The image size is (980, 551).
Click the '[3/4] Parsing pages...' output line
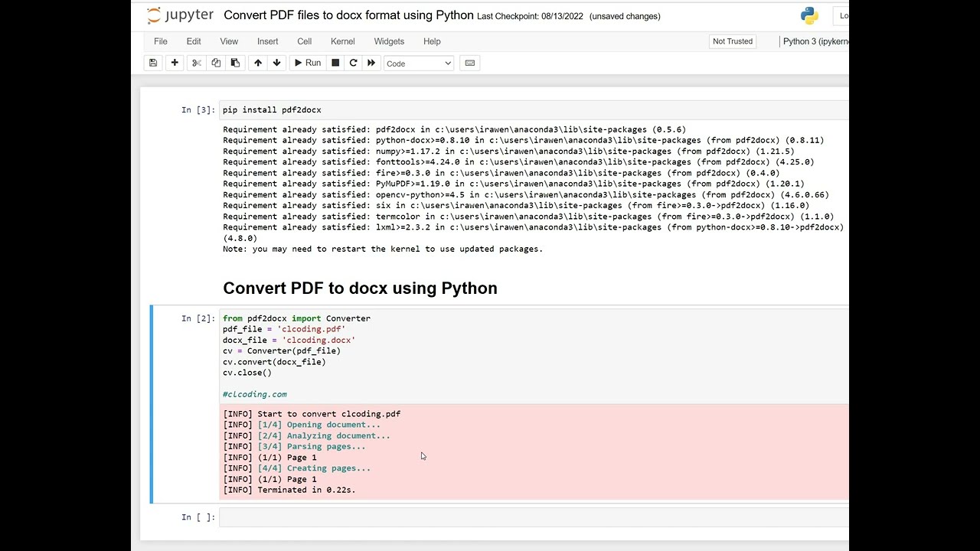point(294,446)
